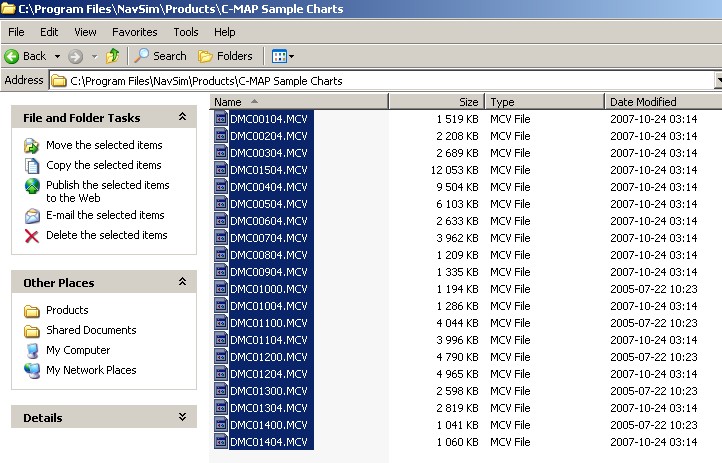Go up one folder level icon

(112, 56)
